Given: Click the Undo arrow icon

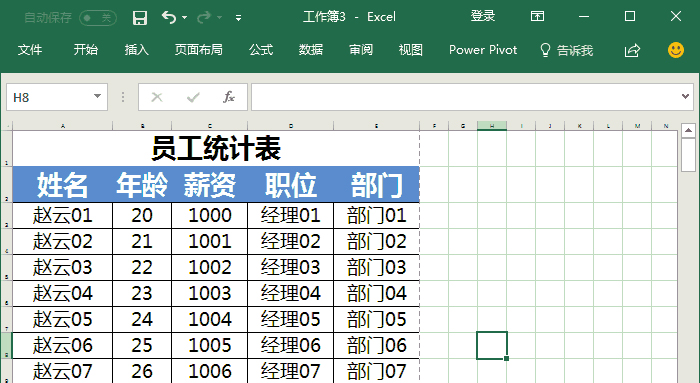Looking at the screenshot, I should (x=168, y=17).
